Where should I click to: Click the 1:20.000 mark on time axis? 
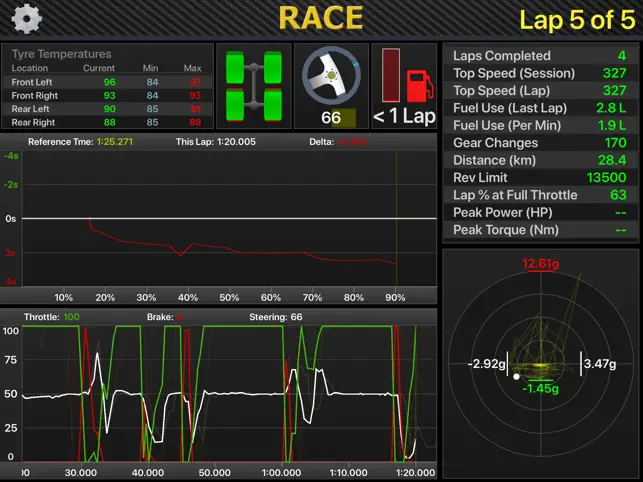click(x=415, y=473)
